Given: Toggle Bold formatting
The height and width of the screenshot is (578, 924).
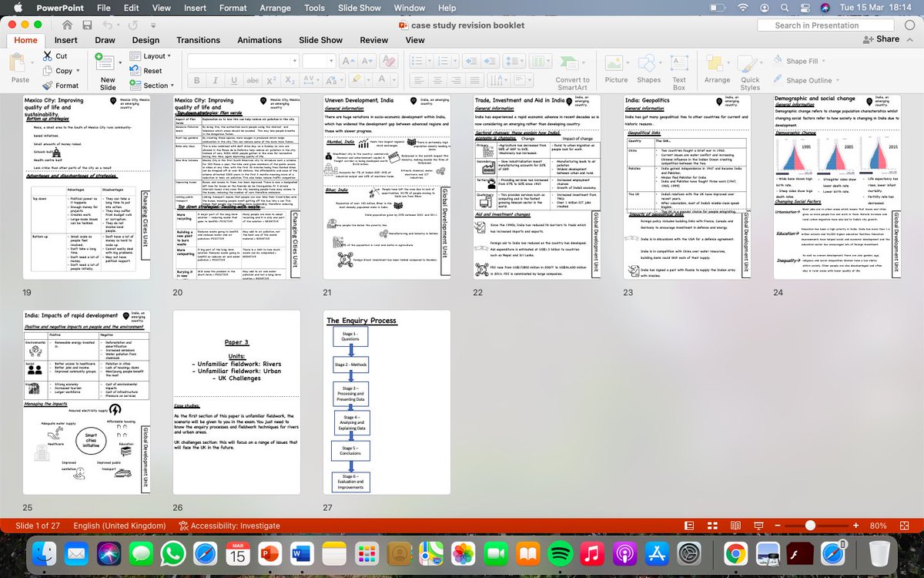Looking at the screenshot, I should coord(196,81).
